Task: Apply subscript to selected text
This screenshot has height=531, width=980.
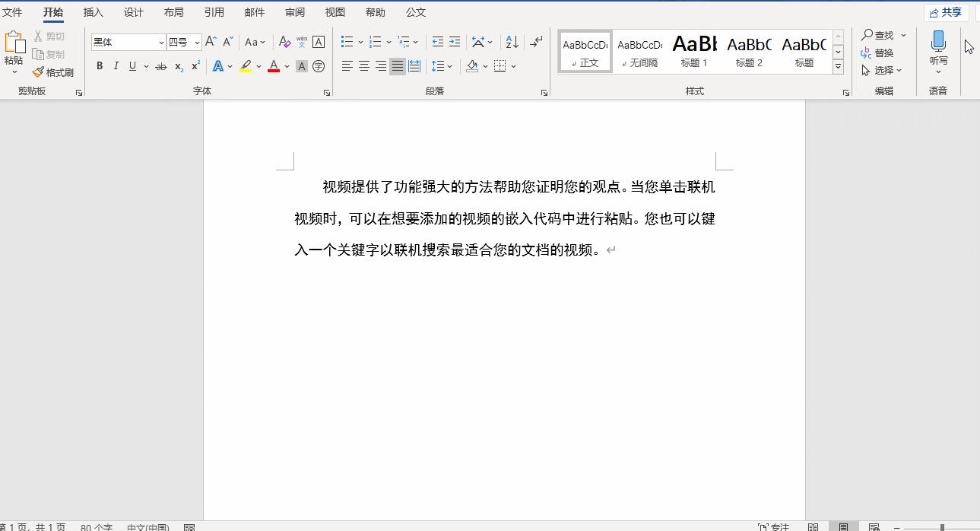Action: (178, 66)
